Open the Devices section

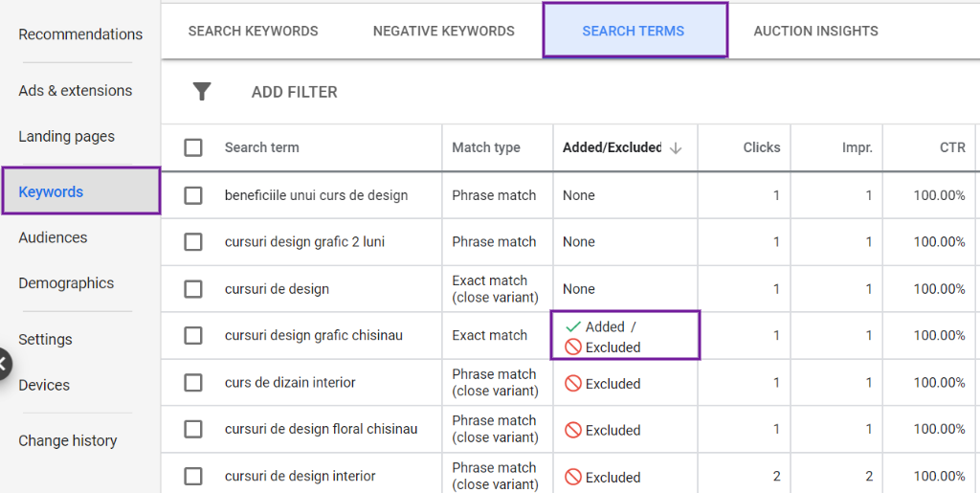44,385
